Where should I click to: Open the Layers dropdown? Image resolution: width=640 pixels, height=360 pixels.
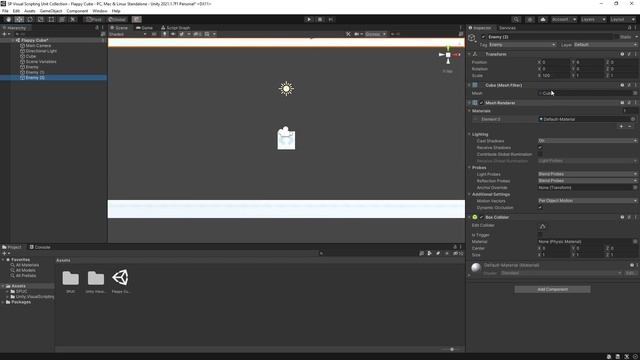[x=593, y=19]
